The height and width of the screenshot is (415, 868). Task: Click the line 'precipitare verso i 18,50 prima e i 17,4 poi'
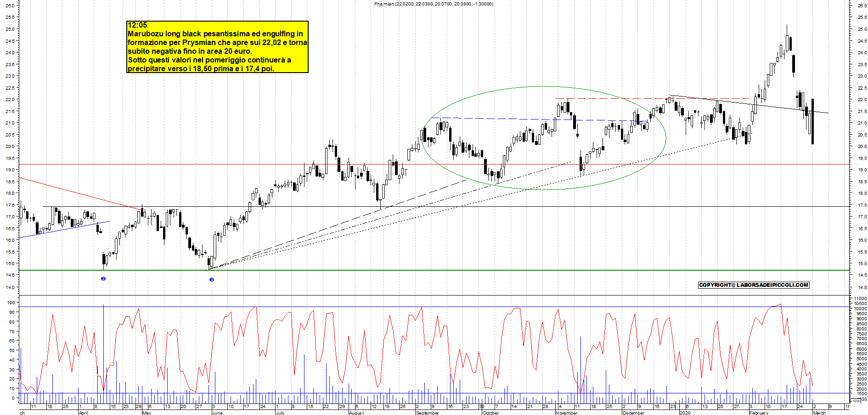pos(201,68)
